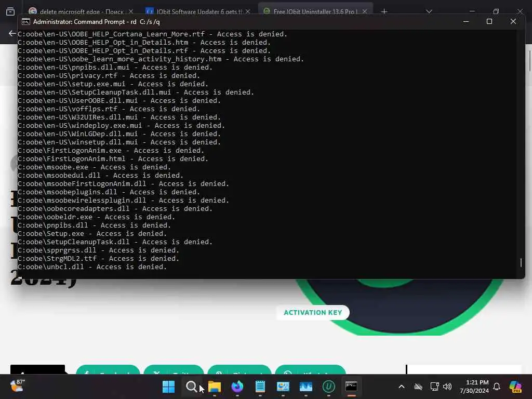Open a new browser tab
Viewport: 532px width, 399px height.
tap(384, 11)
